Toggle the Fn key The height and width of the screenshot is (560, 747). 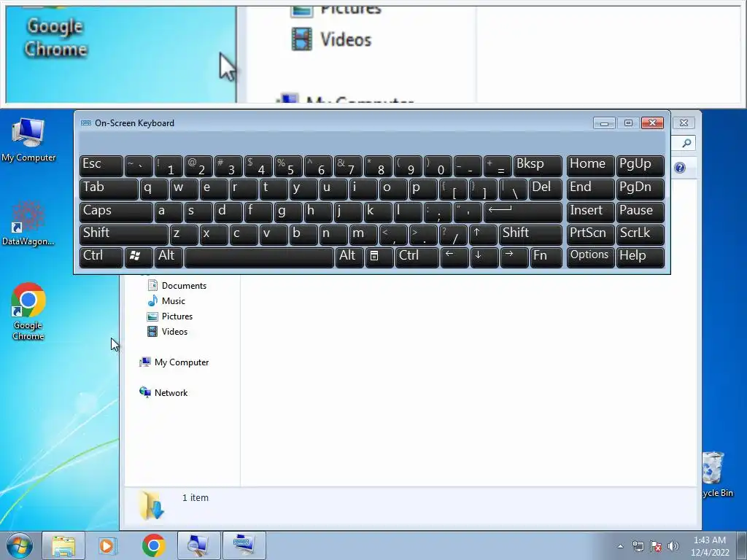[546, 257]
